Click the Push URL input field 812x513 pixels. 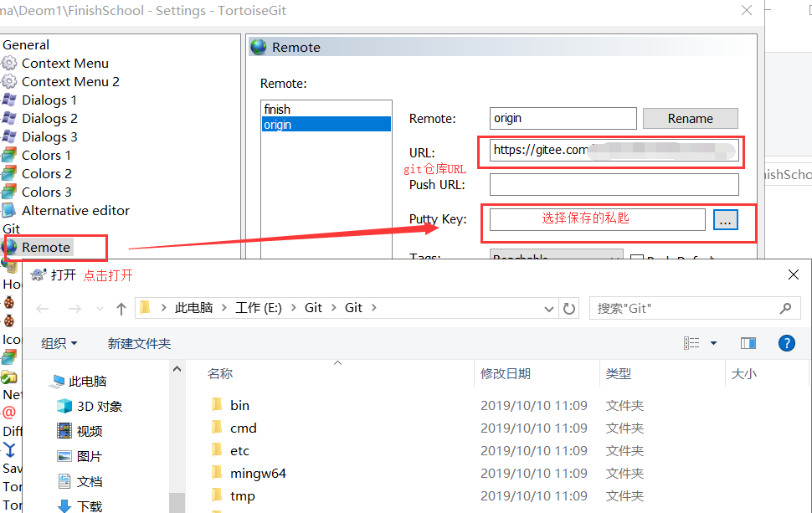click(612, 183)
